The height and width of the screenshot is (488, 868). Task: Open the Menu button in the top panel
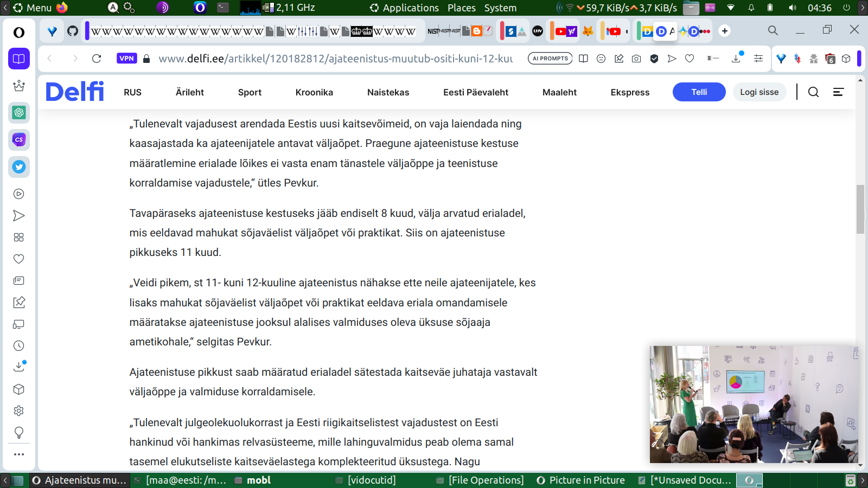point(32,8)
